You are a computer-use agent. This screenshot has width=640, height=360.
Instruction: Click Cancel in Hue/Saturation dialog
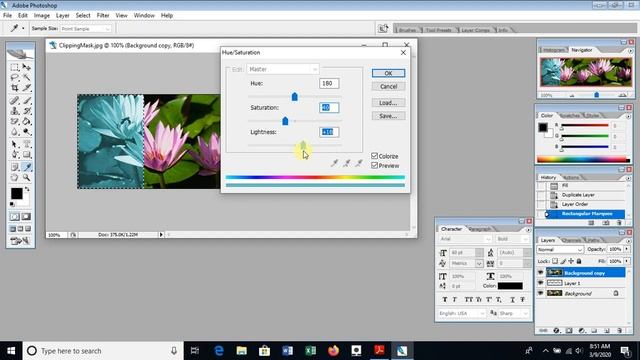(388, 87)
